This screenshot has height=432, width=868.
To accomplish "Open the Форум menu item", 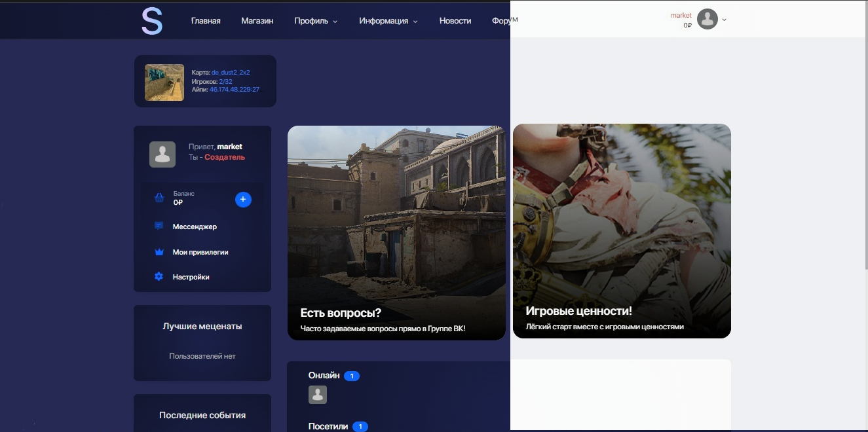I will [505, 21].
